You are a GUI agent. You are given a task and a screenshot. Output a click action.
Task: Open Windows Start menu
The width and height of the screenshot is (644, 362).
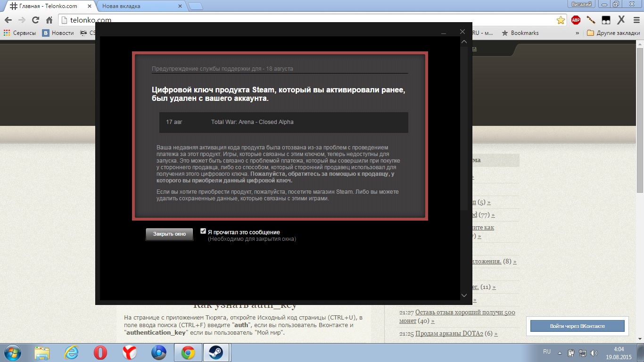[13, 353]
